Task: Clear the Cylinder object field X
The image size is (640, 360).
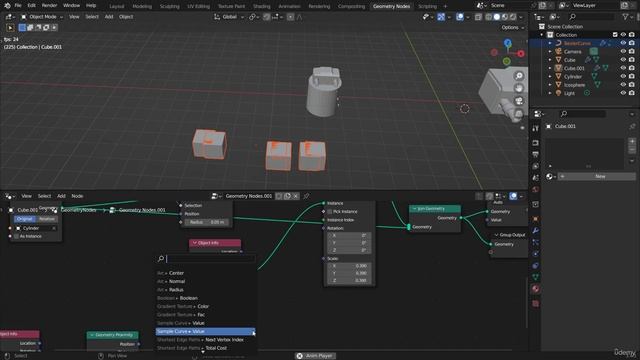Action: 53,228
